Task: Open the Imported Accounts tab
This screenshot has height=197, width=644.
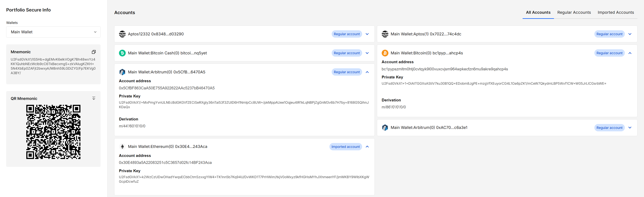Action: 616,12
